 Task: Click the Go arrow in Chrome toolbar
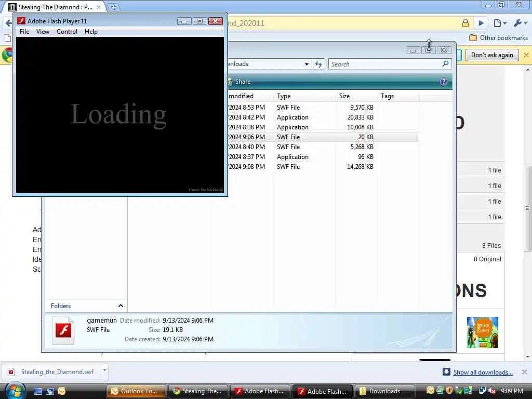coord(481,23)
